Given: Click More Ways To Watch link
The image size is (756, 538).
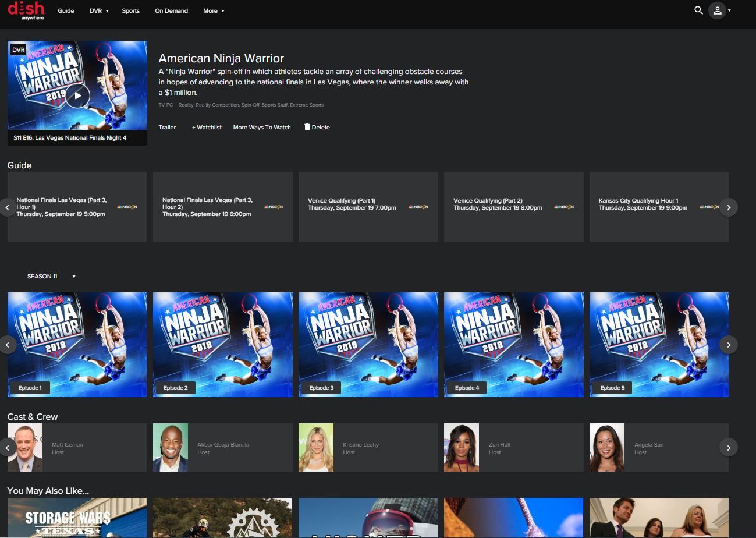Looking at the screenshot, I should pos(262,127).
